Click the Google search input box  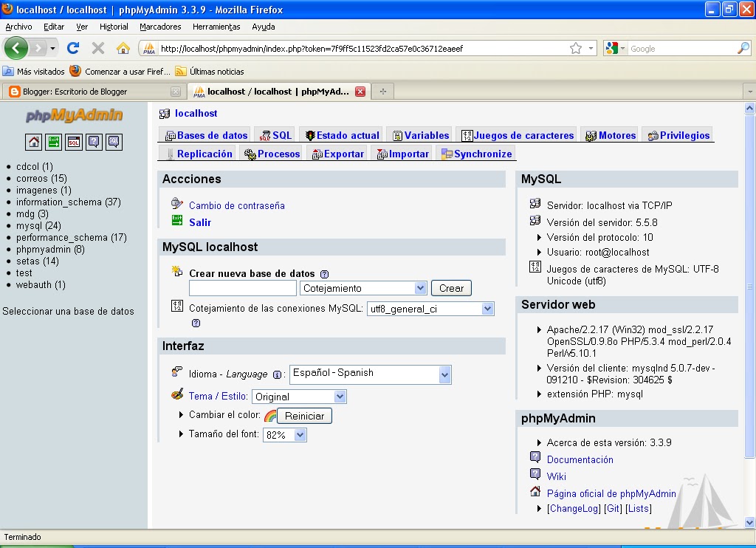681,48
